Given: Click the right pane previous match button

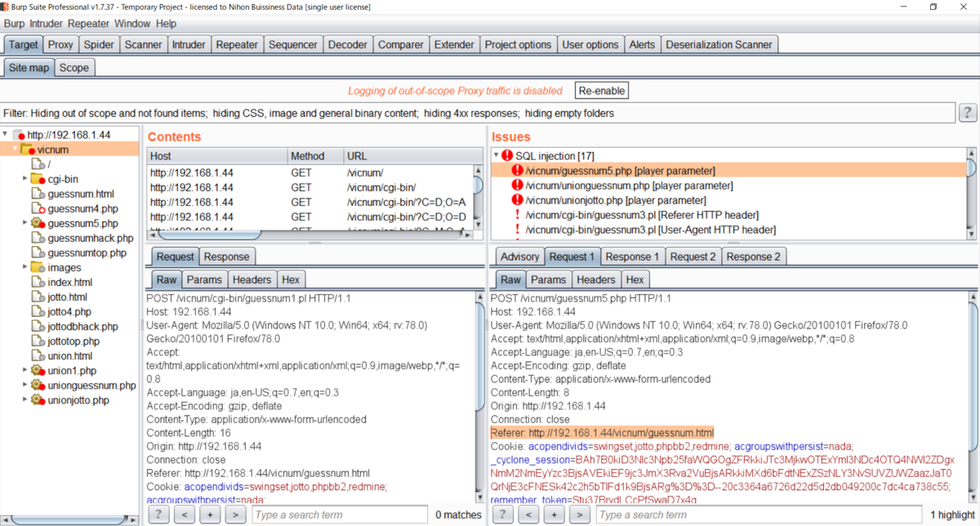Looking at the screenshot, I should 528,515.
